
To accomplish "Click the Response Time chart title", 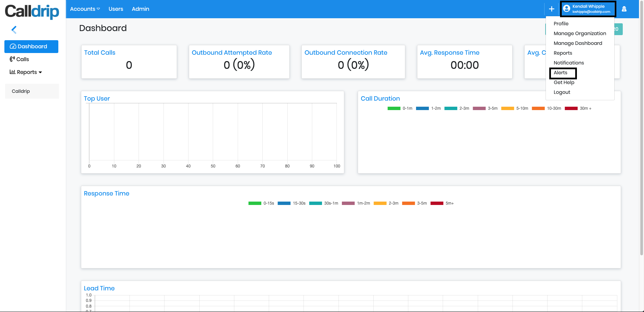I will 107,193.
